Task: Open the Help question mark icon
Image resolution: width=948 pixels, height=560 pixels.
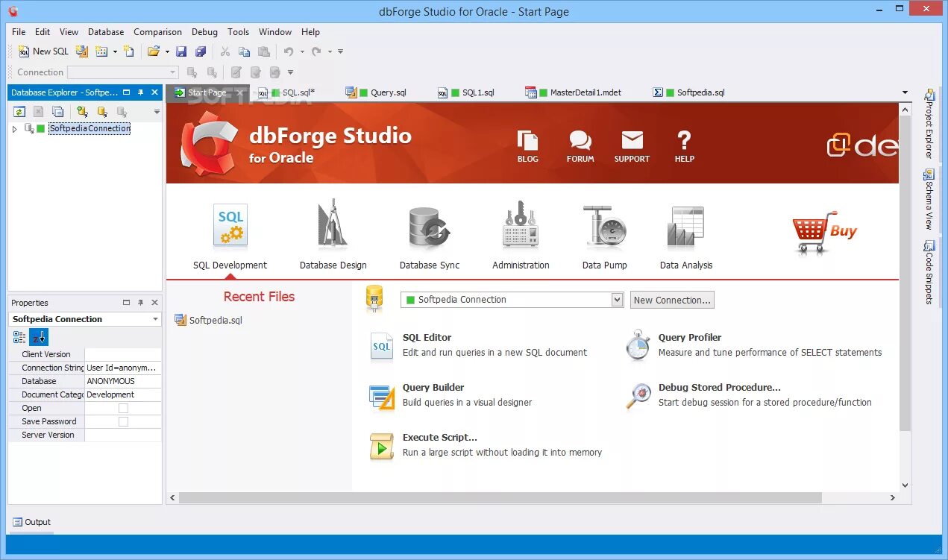Action: (684, 146)
